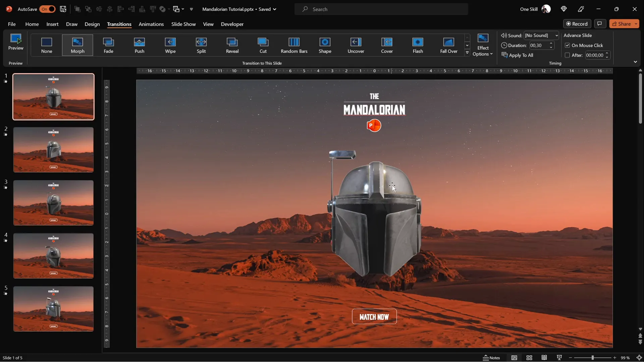The height and width of the screenshot is (362, 644).
Task: Open the Share button dropdown arrow
Action: tap(636, 24)
